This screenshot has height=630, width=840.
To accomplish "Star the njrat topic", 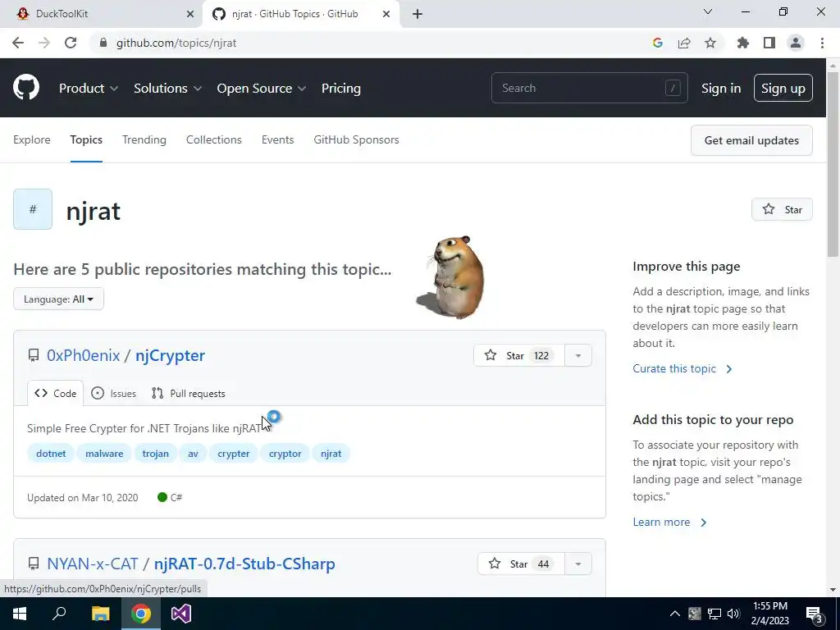I will click(782, 209).
